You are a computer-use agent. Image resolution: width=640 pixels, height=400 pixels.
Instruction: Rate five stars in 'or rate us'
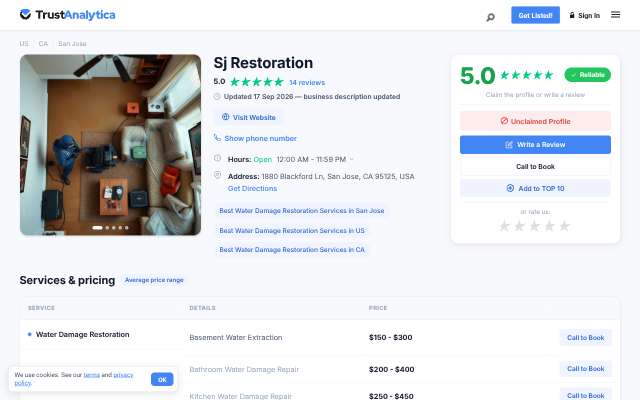coord(564,226)
